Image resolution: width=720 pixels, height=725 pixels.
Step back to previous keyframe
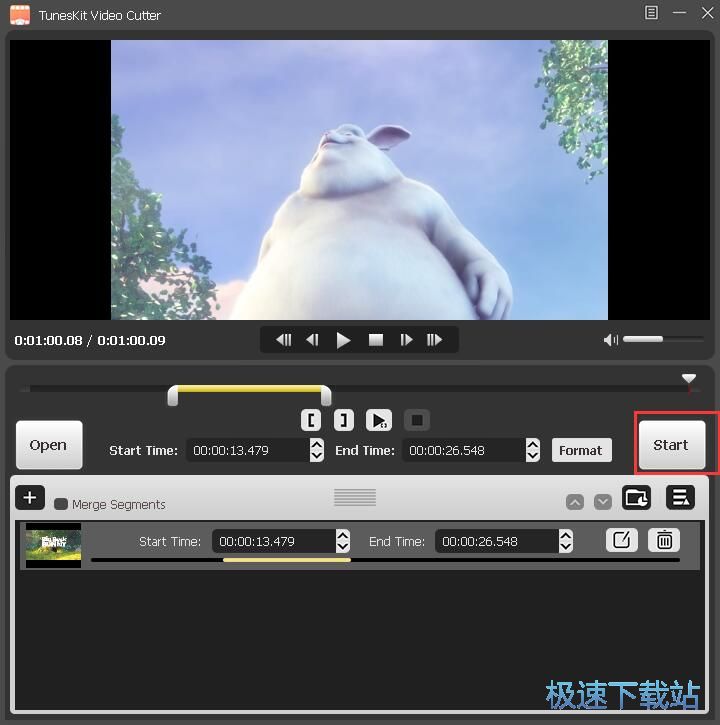(283, 340)
